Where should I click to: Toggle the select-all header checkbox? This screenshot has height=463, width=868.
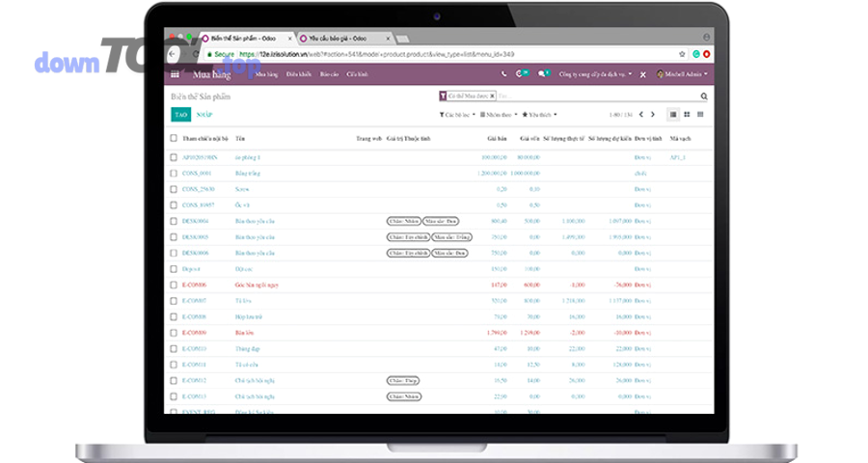tap(174, 139)
